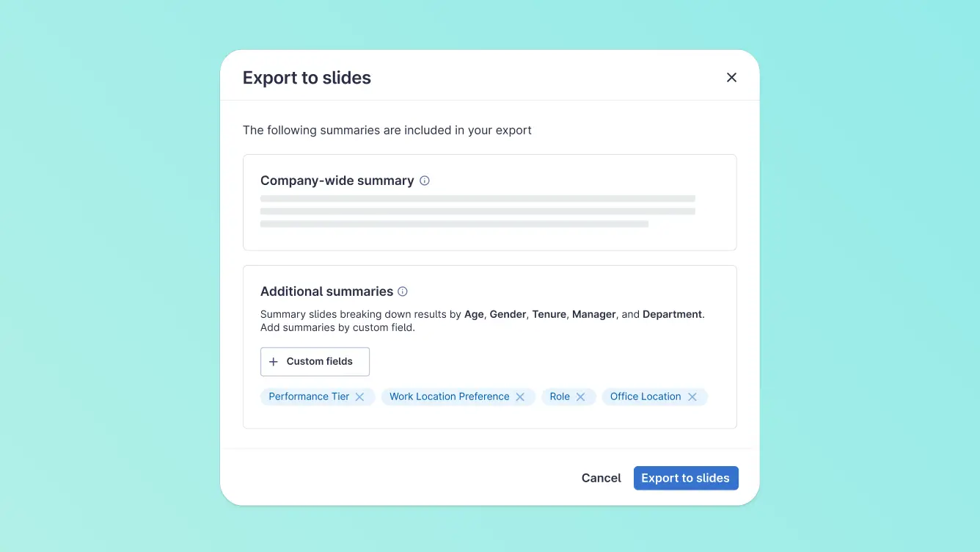Click the plus icon beside Custom fields

click(x=274, y=362)
